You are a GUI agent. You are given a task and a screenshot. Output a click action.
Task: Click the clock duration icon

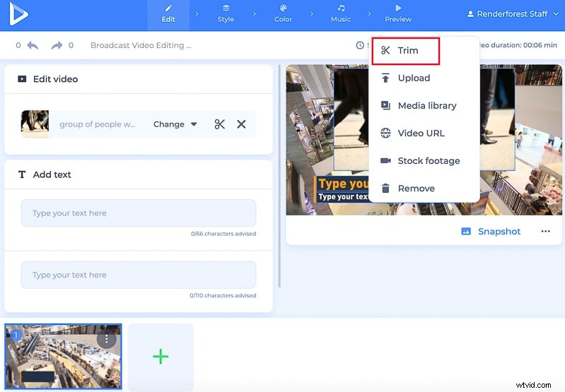click(360, 45)
